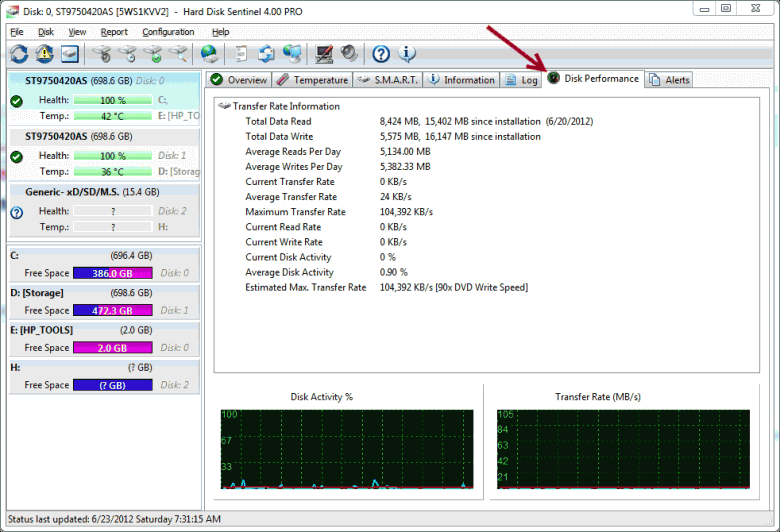Switch to the Information tab
This screenshot has width=780, height=532.
(x=461, y=80)
